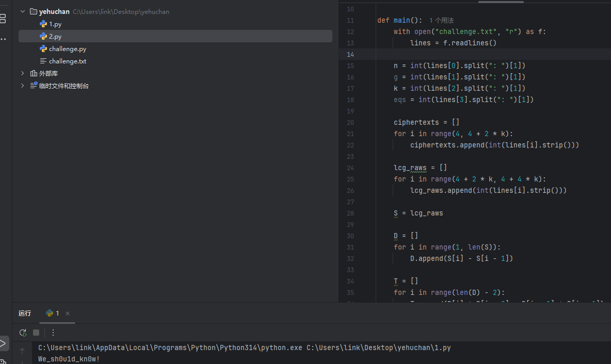Image resolution: width=611 pixels, height=364 pixels.
Task: Open the Structure tool window icon
Action: [3, 19]
